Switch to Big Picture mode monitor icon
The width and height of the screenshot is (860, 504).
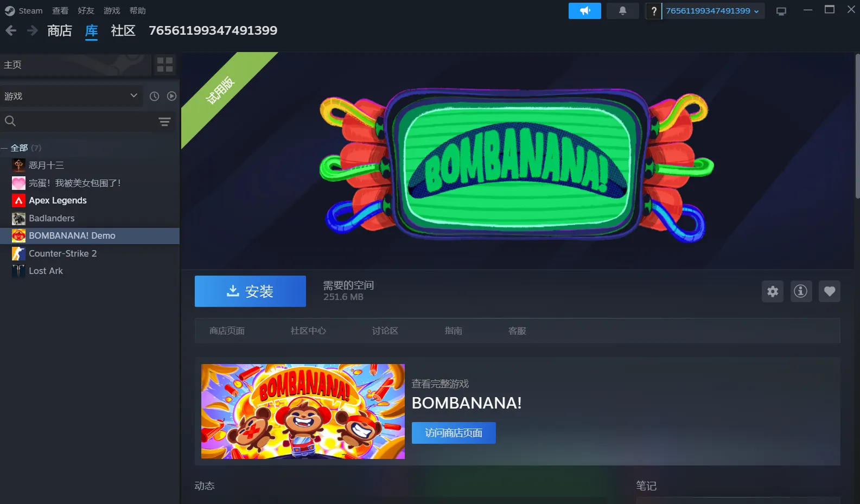pyautogui.click(x=781, y=11)
